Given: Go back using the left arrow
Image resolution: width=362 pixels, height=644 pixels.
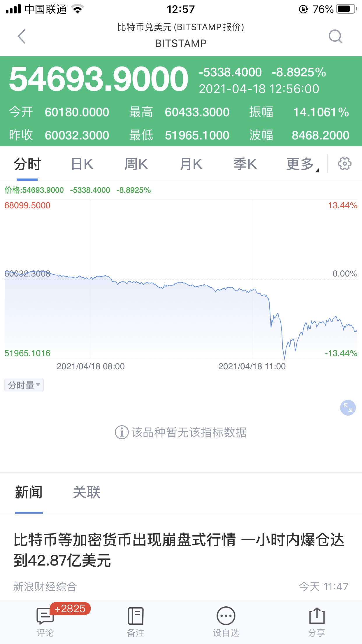Looking at the screenshot, I should 22,36.
